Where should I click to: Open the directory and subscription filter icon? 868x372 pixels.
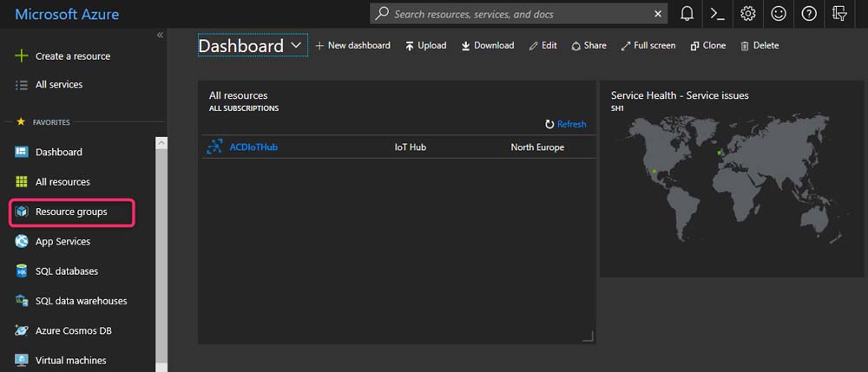coord(839,14)
